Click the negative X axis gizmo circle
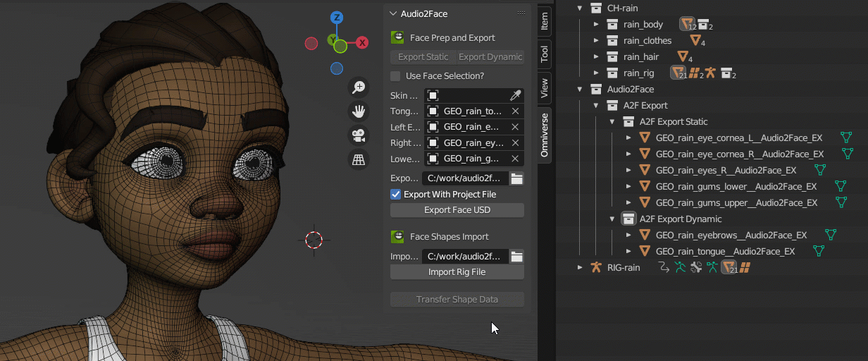Image resolution: width=868 pixels, height=361 pixels. point(311,44)
